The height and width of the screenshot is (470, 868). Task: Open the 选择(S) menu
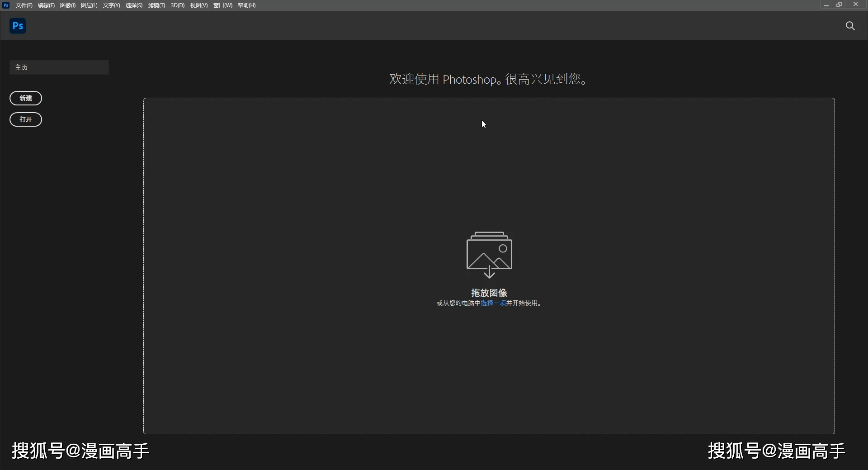[x=134, y=5]
